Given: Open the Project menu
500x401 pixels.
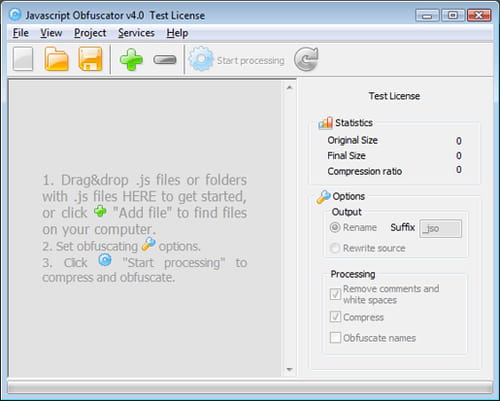Looking at the screenshot, I should pos(90,33).
